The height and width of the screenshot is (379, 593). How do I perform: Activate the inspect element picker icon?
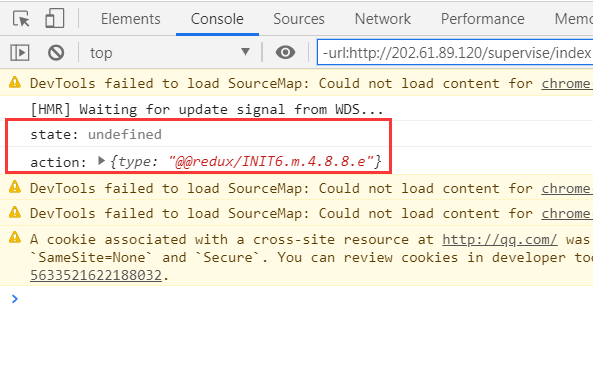coord(21,19)
